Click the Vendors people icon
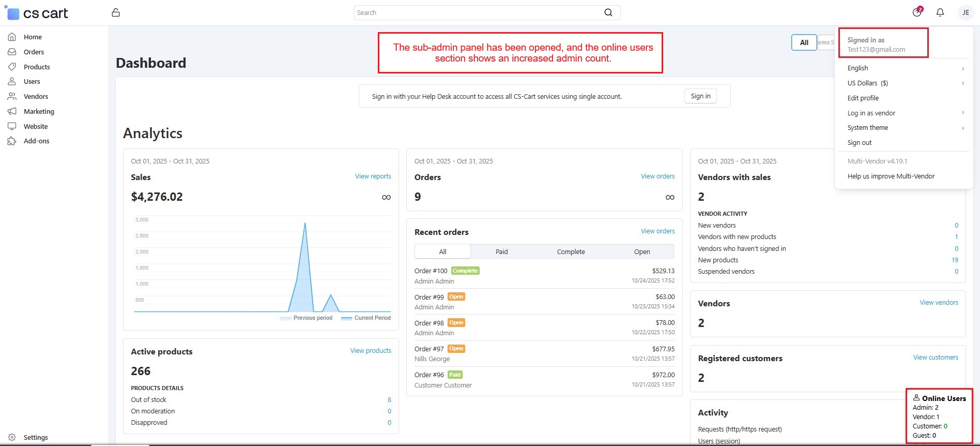The image size is (980, 446). point(12,96)
